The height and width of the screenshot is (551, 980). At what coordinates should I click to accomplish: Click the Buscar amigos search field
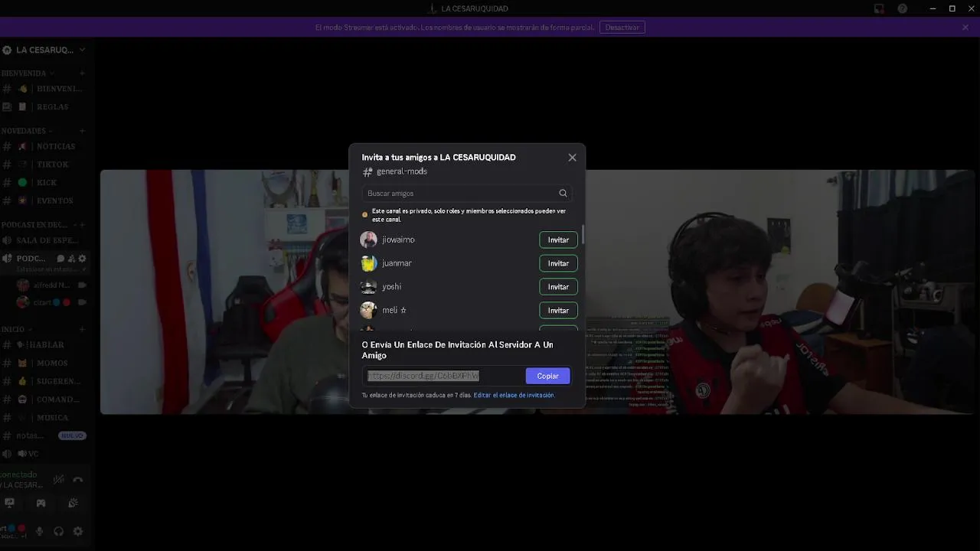point(466,194)
